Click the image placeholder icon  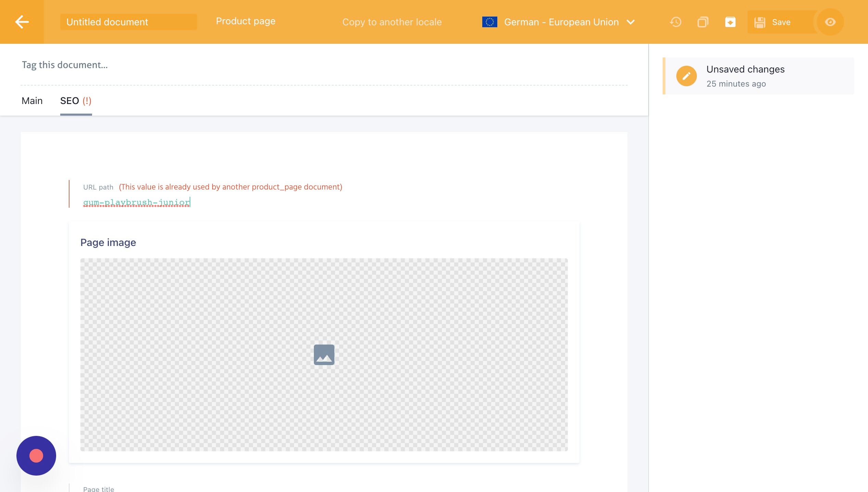point(324,354)
